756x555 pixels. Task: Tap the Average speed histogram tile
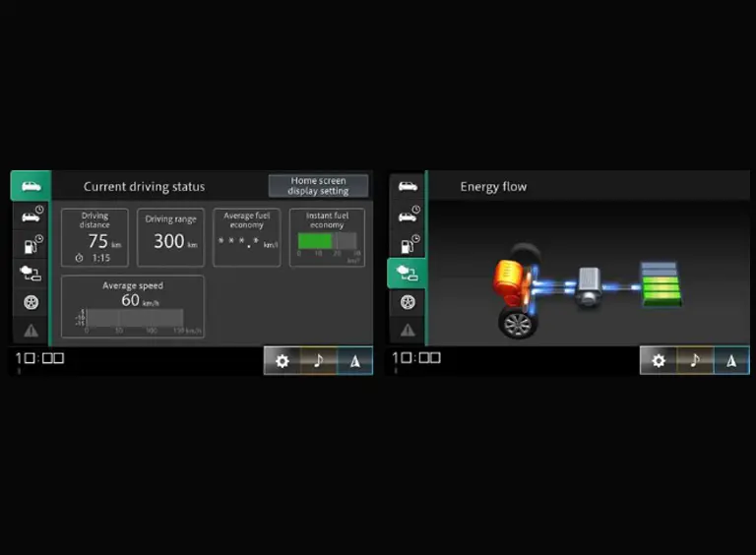(x=133, y=306)
